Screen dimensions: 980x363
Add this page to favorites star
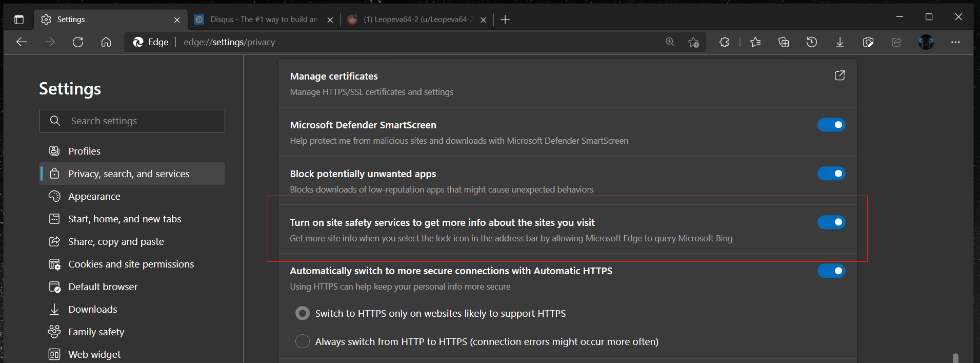(x=693, y=42)
